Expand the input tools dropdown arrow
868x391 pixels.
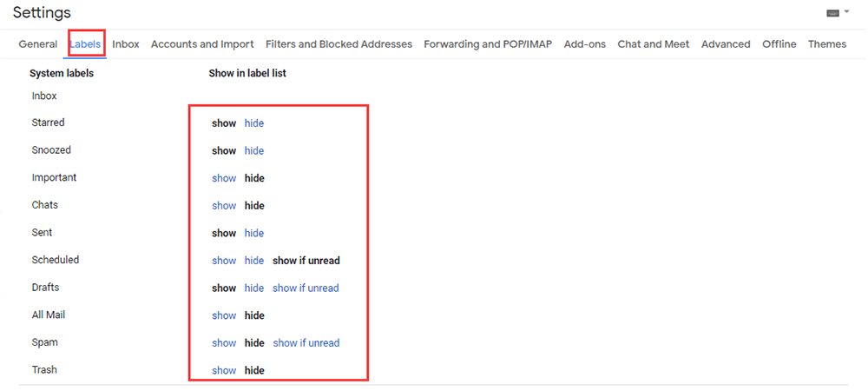(846, 13)
